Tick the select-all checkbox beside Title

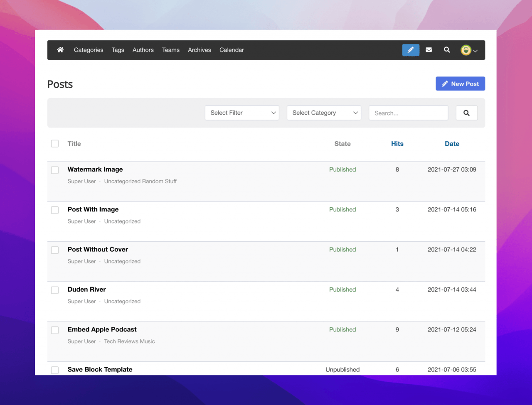click(55, 144)
